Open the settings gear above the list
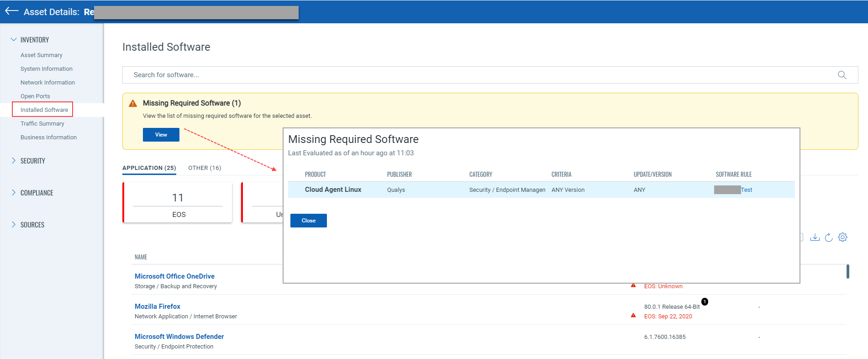This screenshot has width=868, height=359. coord(843,237)
